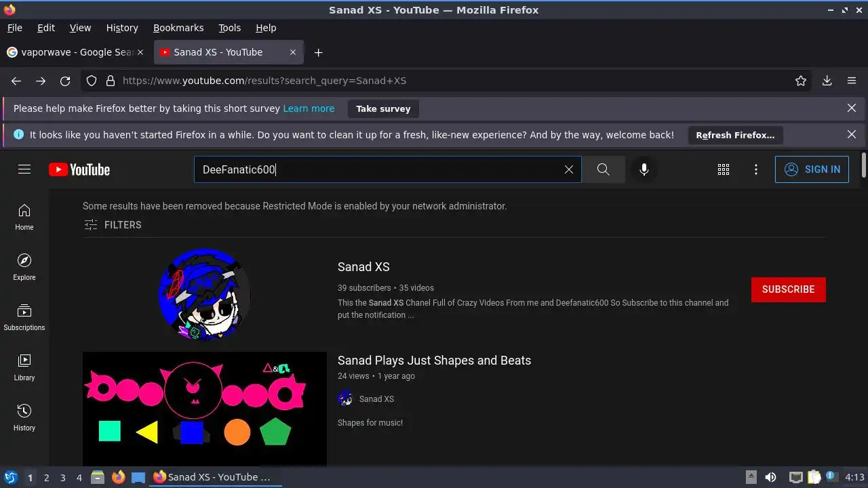Click the SIGN IN button
This screenshot has width=868, height=488.
(x=812, y=169)
